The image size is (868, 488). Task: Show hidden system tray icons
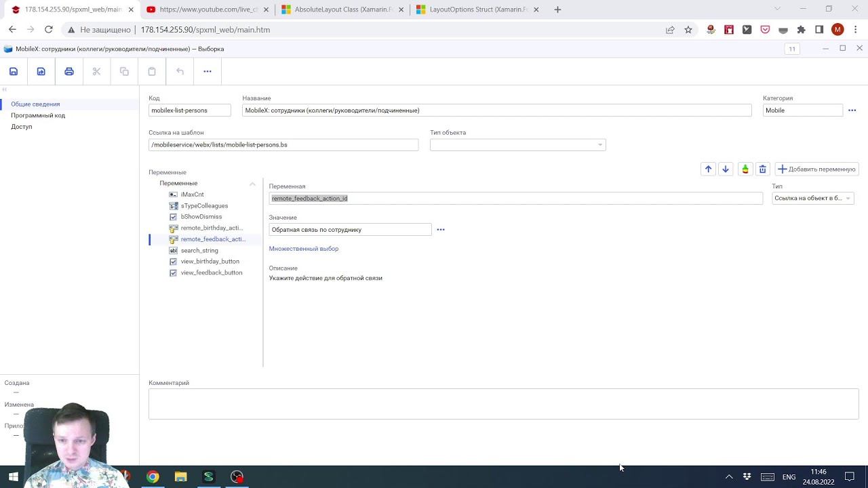pyautogui.click(x=729, y=477)
